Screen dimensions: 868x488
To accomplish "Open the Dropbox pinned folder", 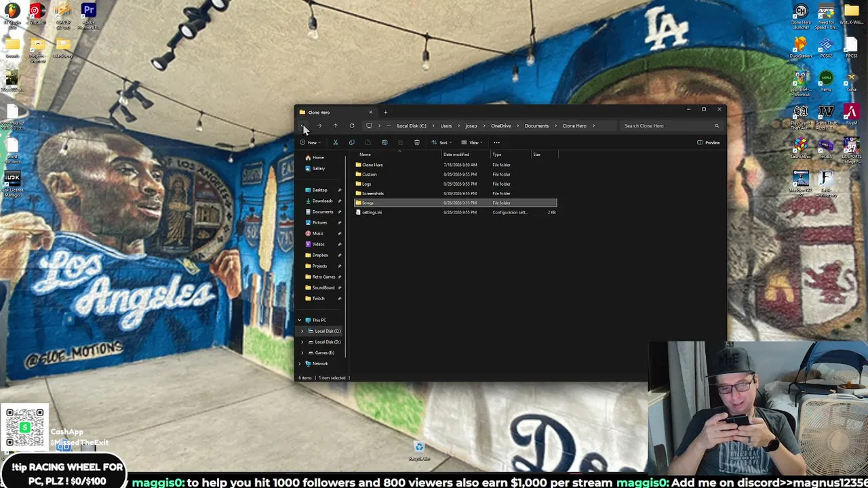I will pos(319,255).
